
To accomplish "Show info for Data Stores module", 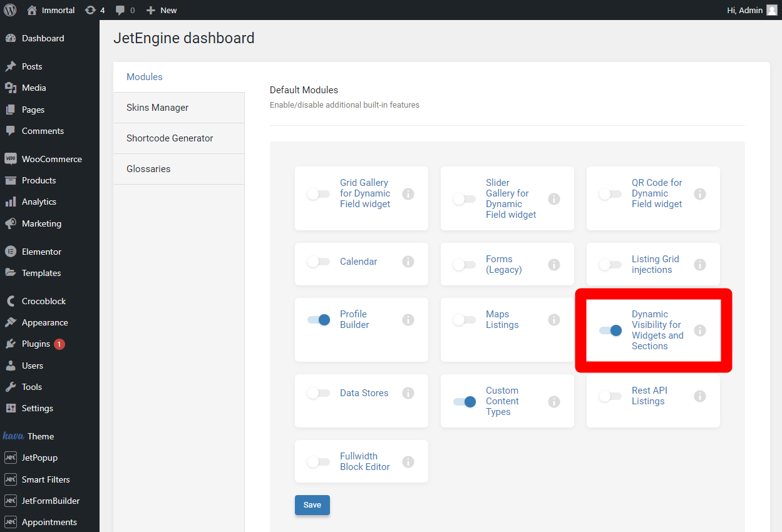I will [408, 393].
